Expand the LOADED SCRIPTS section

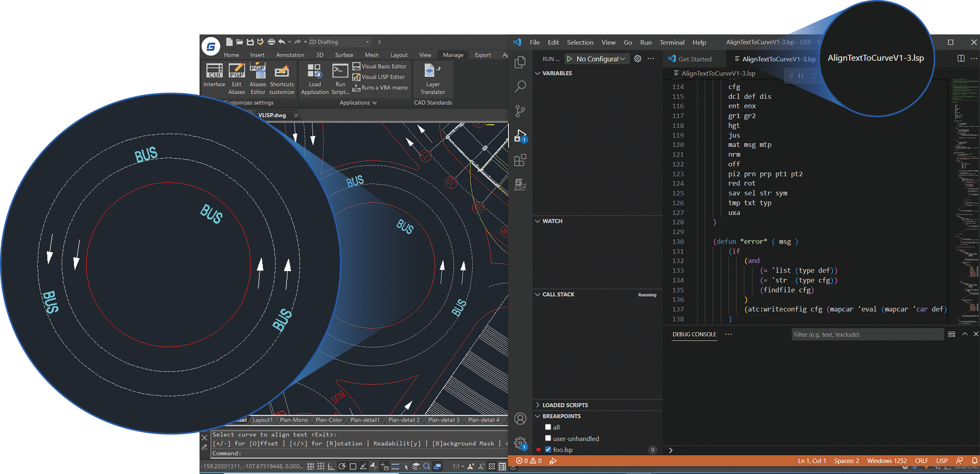[597, 405]
